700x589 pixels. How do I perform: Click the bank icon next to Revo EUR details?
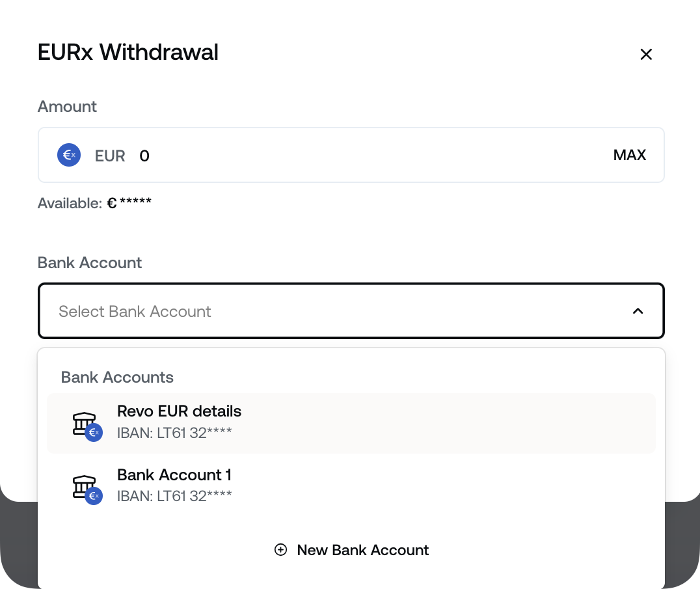coord(84,420)
